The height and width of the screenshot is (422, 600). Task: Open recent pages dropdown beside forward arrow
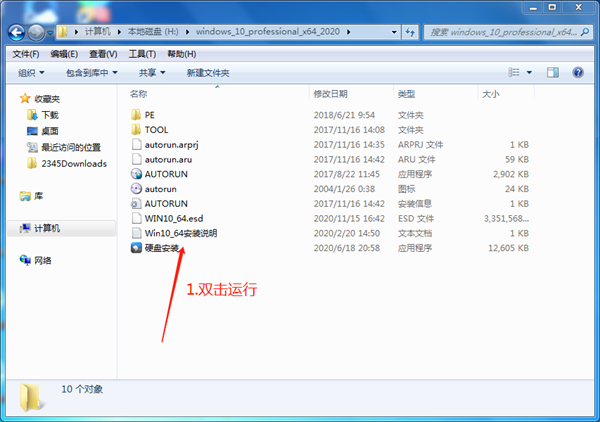pyautogui.click(x=50, y=33)
